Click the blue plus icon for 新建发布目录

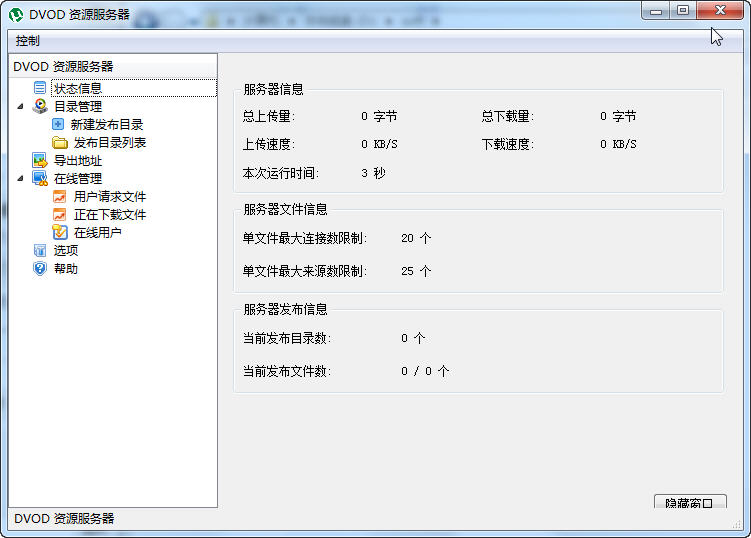58,124
